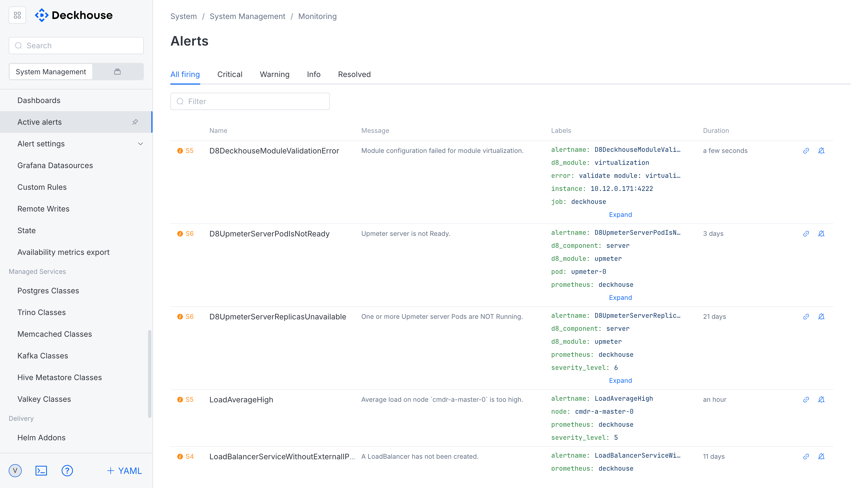Expand labels for D8DeckhouseModuleValidationError

click(x=620, y=214)
